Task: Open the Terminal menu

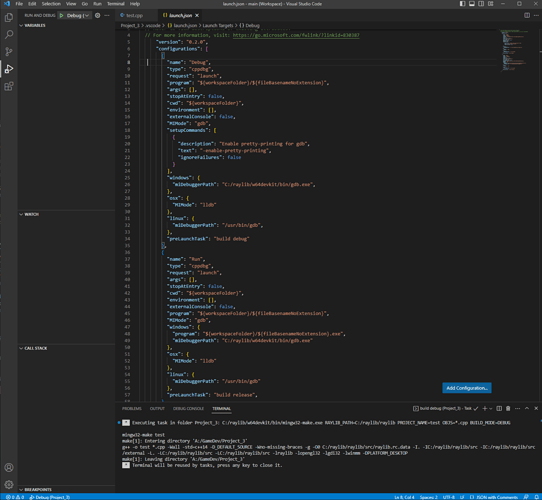Action: (x=115, y=4)
